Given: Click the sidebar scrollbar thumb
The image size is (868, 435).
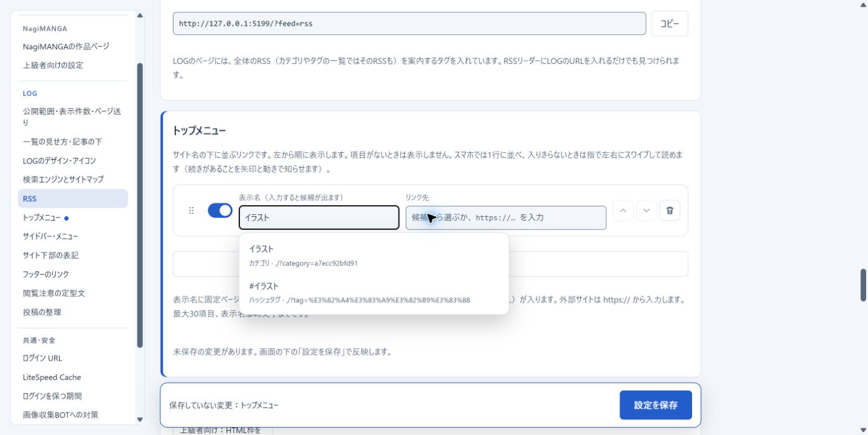Looking at the screenshot, I should 139,205.
